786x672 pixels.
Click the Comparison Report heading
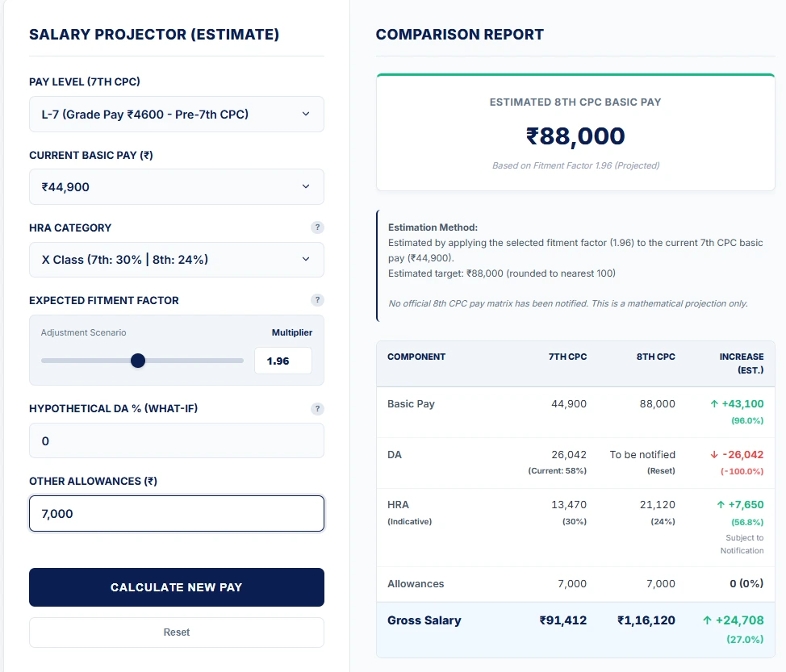click(460, 35)
